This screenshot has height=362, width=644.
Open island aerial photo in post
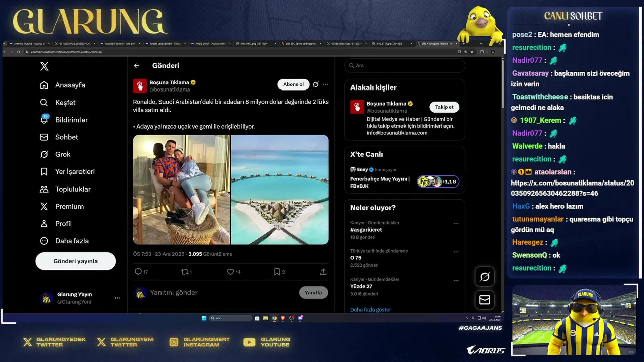click(x=280, y=190)
